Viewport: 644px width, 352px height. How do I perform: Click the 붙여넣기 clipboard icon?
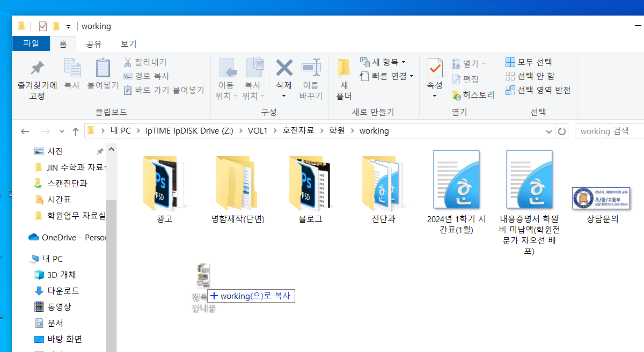point(103,68)
